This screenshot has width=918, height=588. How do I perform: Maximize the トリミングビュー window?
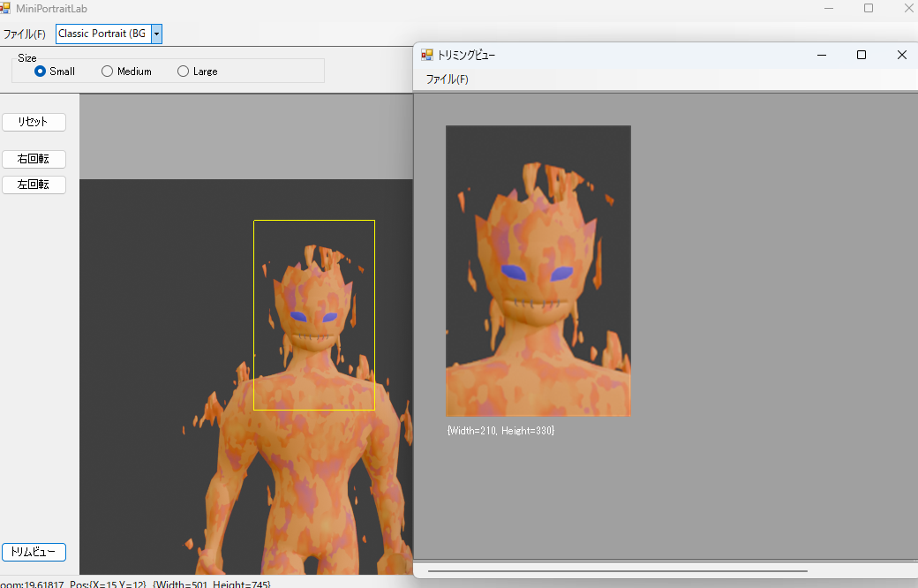tap(862, 55)
